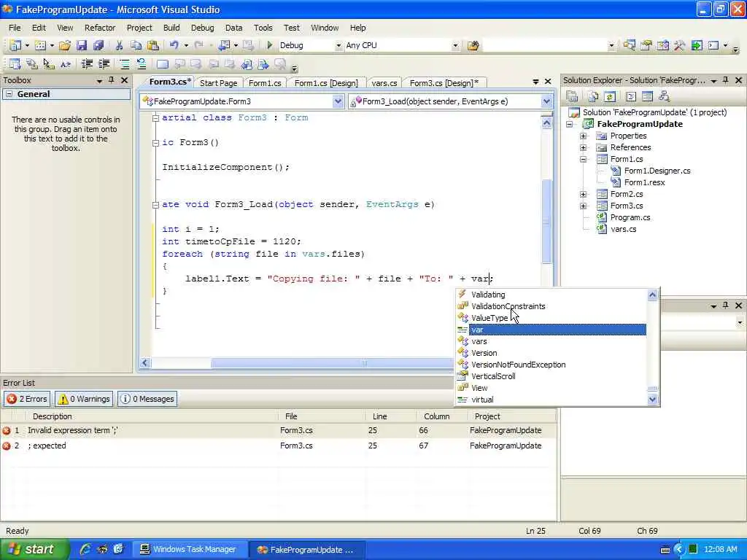
Task: Open the Any CPU platform dropdown
Action: point(455,45)
